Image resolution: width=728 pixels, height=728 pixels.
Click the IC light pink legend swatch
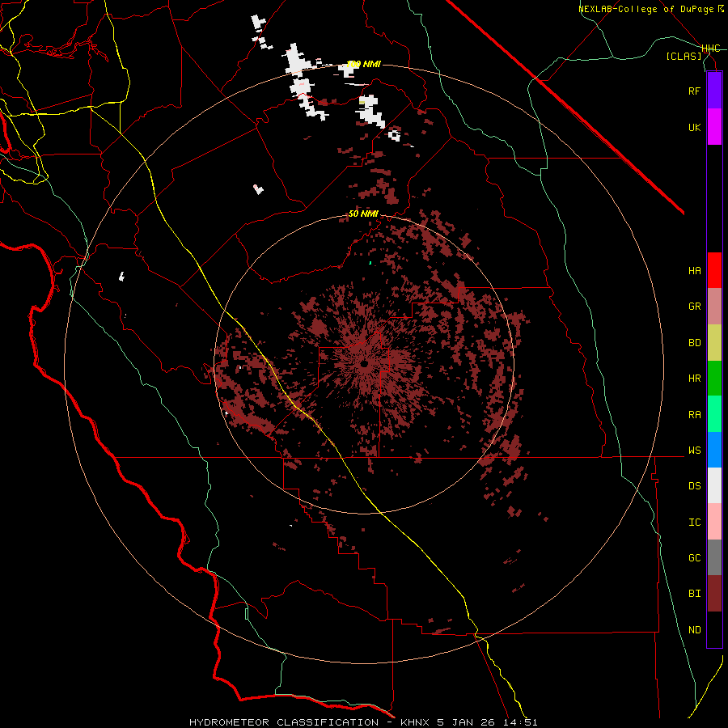[714, 522]
